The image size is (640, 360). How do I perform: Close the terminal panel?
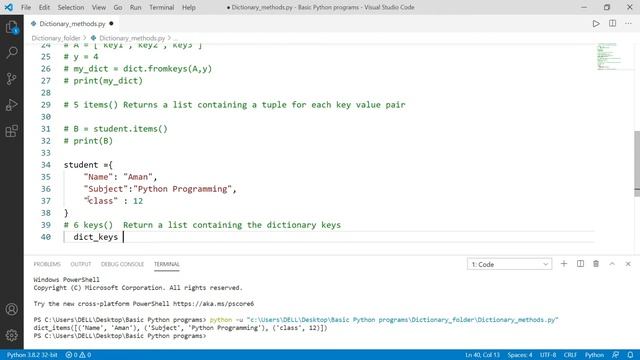[x=628, y=264]
